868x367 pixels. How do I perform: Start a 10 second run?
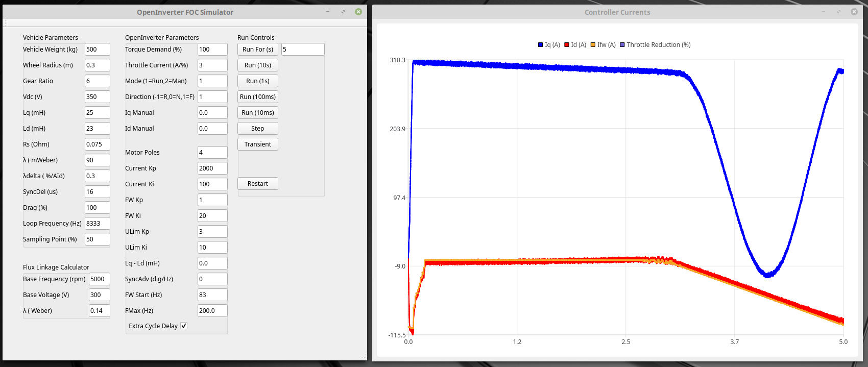click(257, 65)
